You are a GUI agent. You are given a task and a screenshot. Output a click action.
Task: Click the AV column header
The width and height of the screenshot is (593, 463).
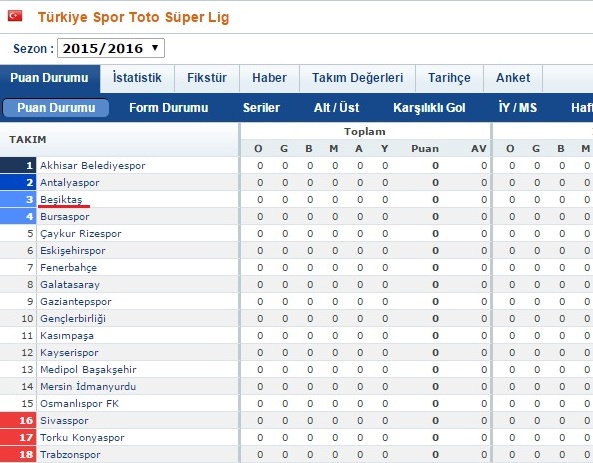point(478,149)
